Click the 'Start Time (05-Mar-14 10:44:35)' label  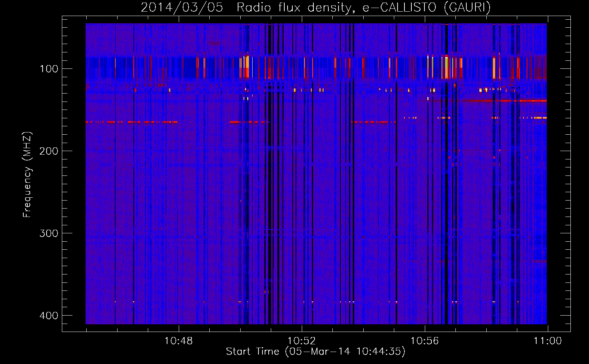click(x=316, y=352)
